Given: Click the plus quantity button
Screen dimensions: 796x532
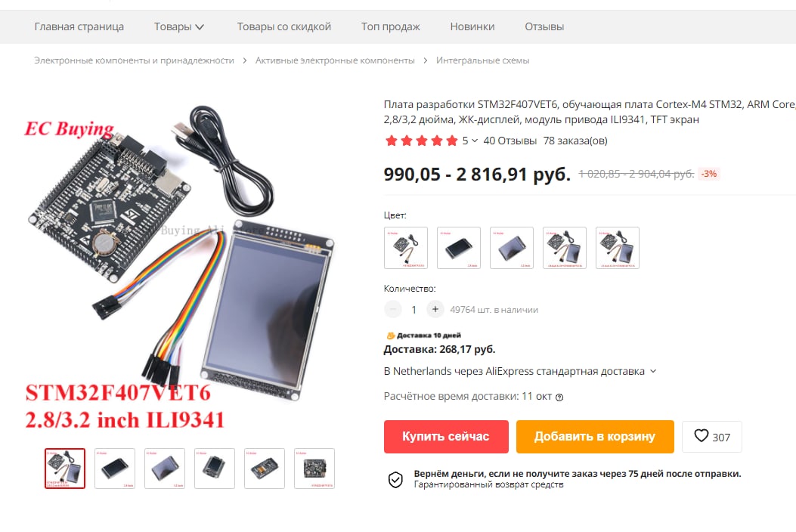Looking at the screenshot, I should point(435,309).
